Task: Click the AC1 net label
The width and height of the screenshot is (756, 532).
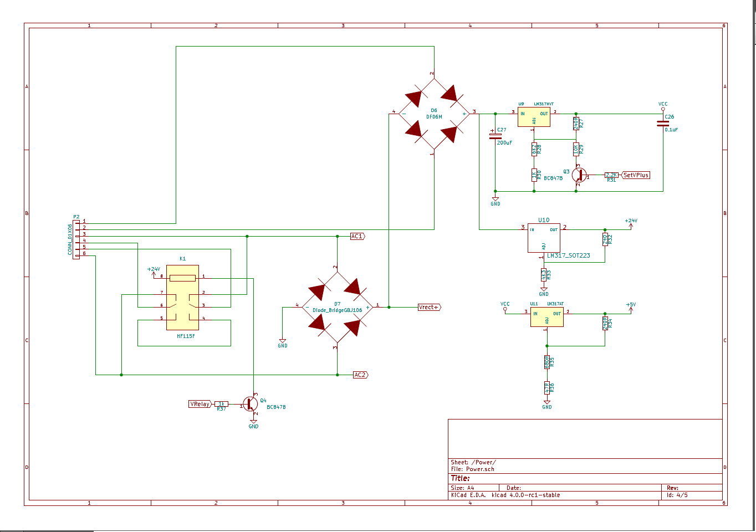Action: coord(357,236)
